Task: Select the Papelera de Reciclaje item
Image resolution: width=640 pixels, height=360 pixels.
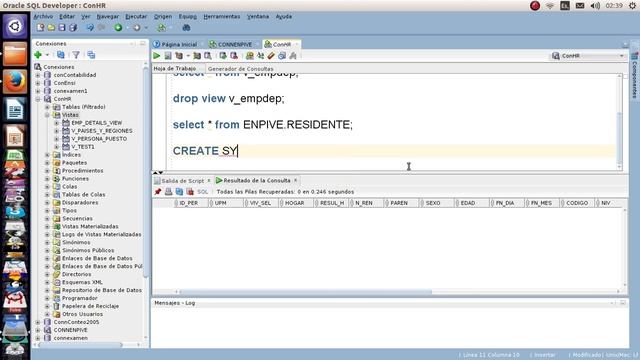Action: point(90,306)
